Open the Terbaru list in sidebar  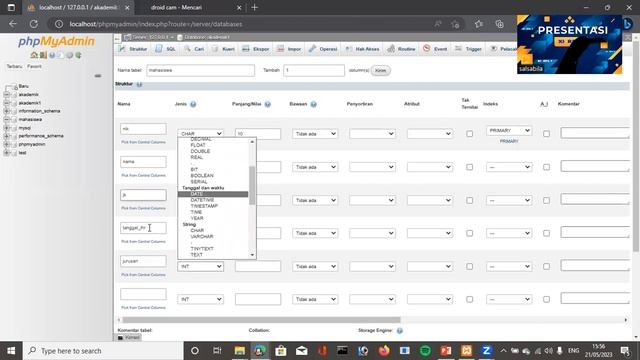pyautogui.click(x=14, y=66)
